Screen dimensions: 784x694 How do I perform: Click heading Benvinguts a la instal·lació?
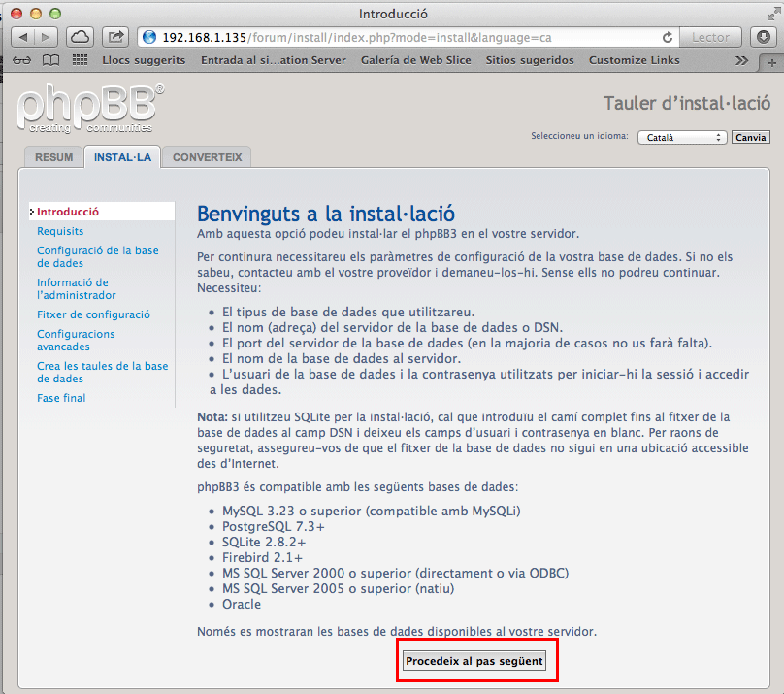[x=326, y=214]
